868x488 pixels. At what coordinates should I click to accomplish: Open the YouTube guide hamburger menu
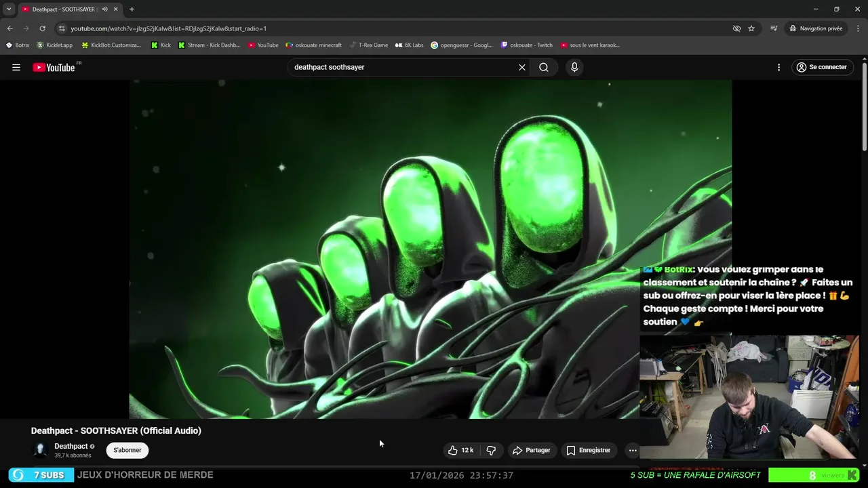[x=16, y=67]
